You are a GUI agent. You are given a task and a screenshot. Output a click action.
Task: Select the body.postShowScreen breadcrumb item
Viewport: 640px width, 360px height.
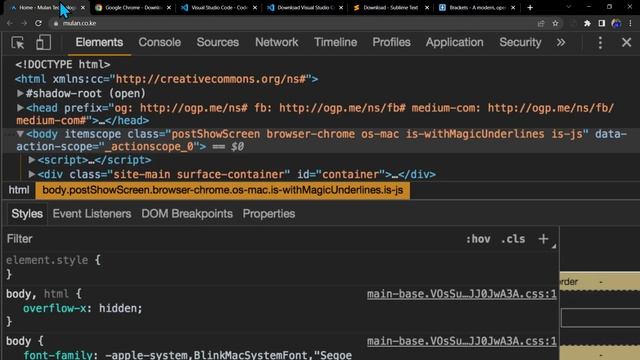[x=222, y=191]
